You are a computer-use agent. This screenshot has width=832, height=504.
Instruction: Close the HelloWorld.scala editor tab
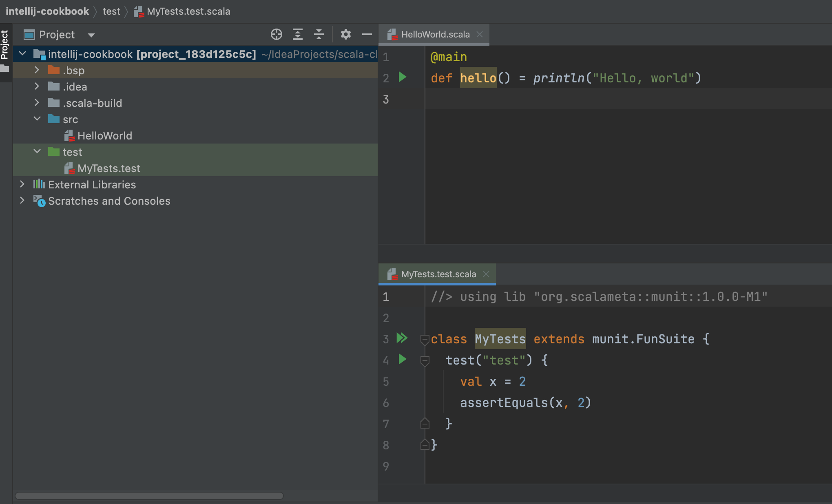480,34
